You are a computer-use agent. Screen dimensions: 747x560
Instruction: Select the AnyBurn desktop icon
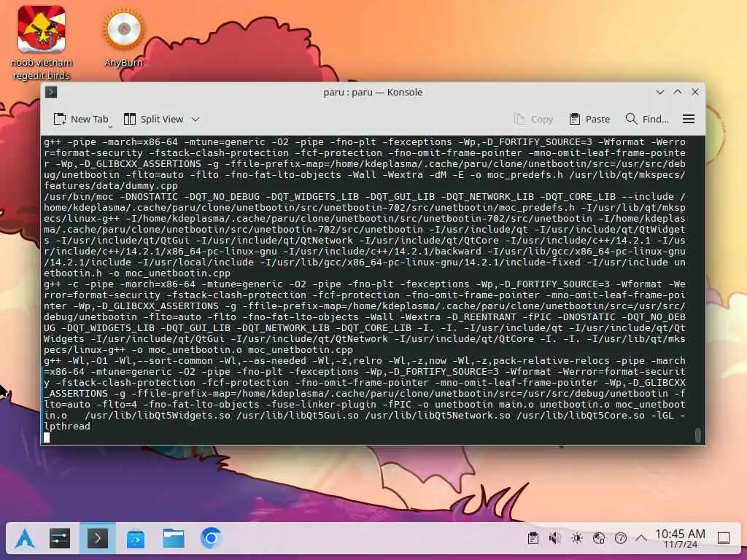click(123, 38)
